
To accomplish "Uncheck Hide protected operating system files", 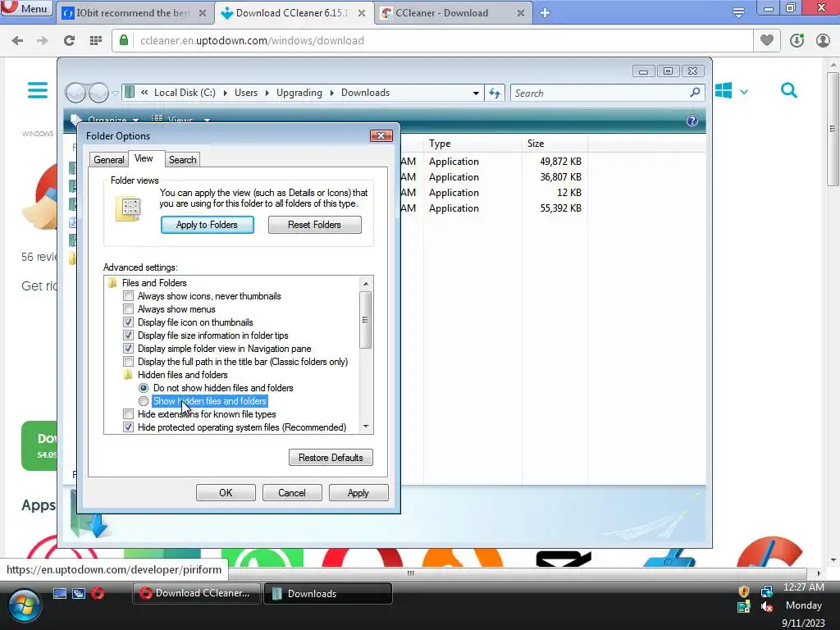I will click(128, 427).
